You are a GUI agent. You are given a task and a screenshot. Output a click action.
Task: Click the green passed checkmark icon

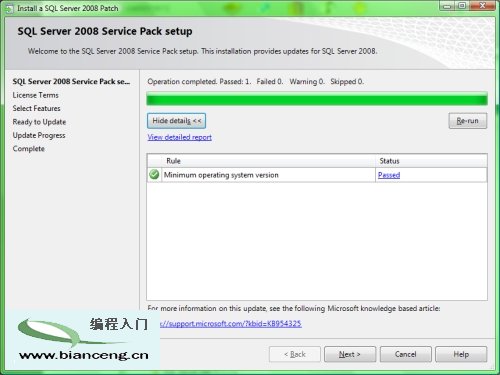click(154, 174)
